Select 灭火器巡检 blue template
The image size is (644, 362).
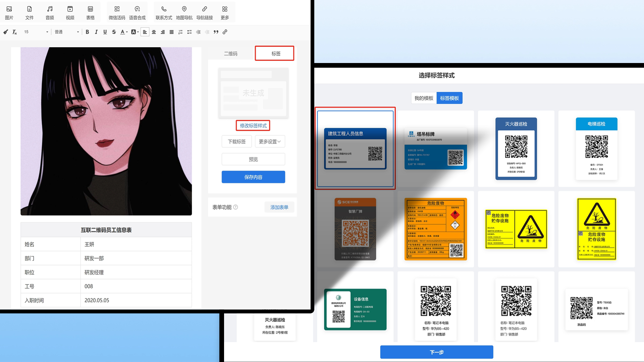pyautogui.click(x=516, y=148)
